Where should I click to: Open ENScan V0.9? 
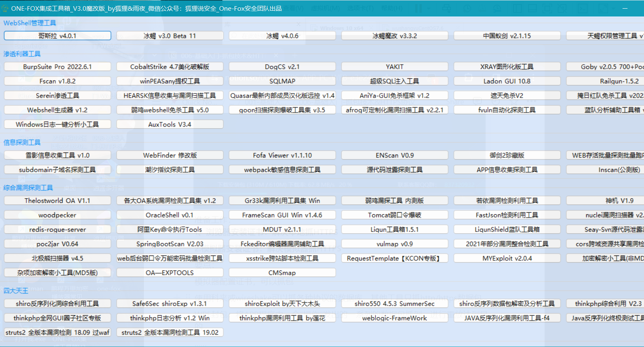[395, 155]
